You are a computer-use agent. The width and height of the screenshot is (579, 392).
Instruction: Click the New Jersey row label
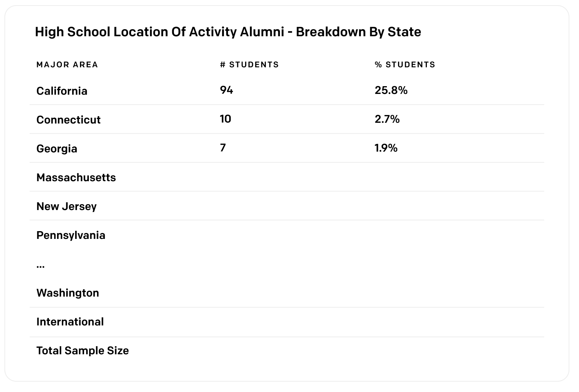67,206
